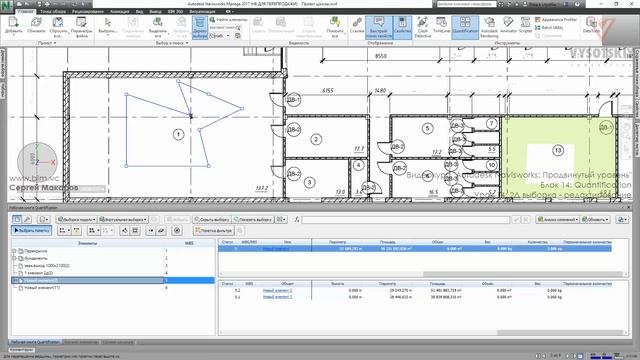This screenshot has height=360, width=640.
Task: Select the highlighted Новый элемент(2) tree row
Action: pyautogui.click(x=113, y=280)
